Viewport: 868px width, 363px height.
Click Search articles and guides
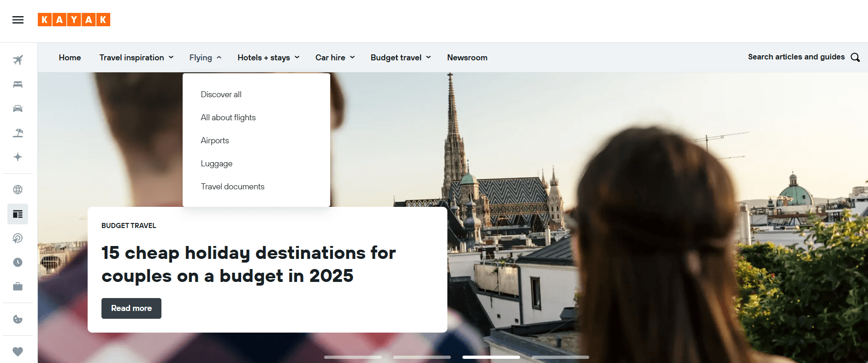[796, 57]
